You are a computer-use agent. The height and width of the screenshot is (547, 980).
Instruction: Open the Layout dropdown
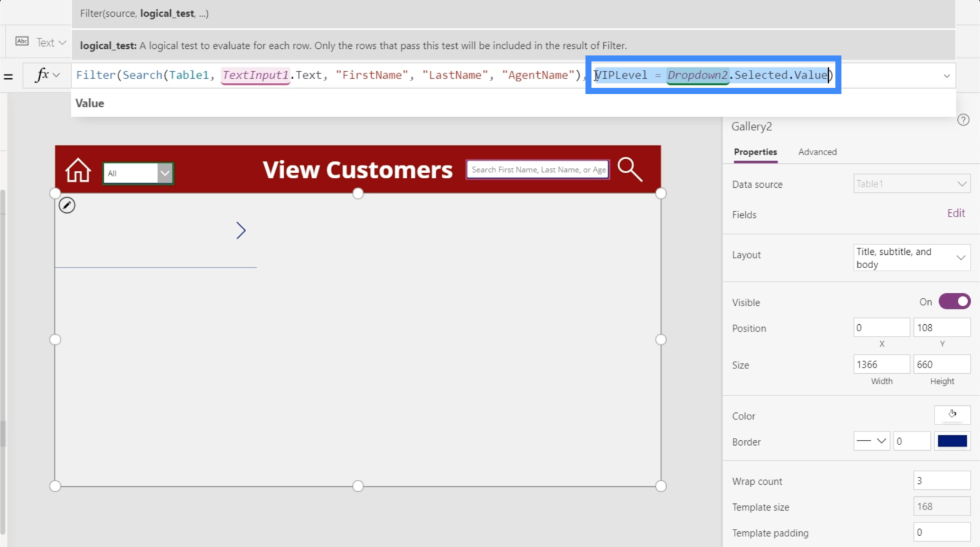tap(912, 258)
